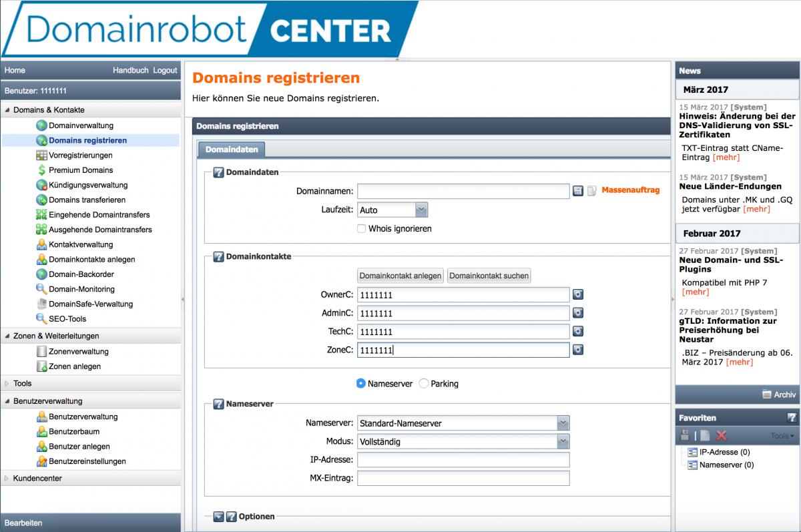Open the Favoriten Tools dropdown
The height and width of the screenshot is (532, 801).
[782, 436]
